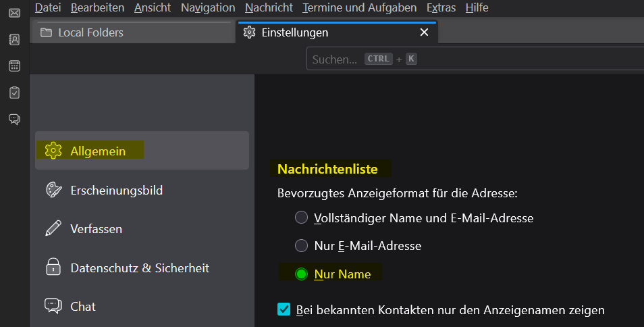Viewport: 644px width, 327px height.
Task: Click the Erscheinungsbild palette icon
Action: tap(53, 190)
